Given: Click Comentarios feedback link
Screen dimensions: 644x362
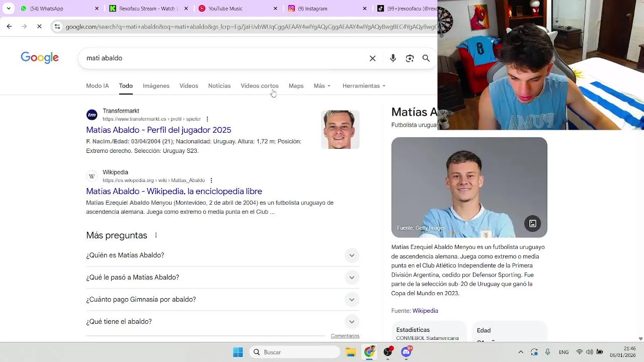Looking at the screenshot, I should tap(345, 336).
